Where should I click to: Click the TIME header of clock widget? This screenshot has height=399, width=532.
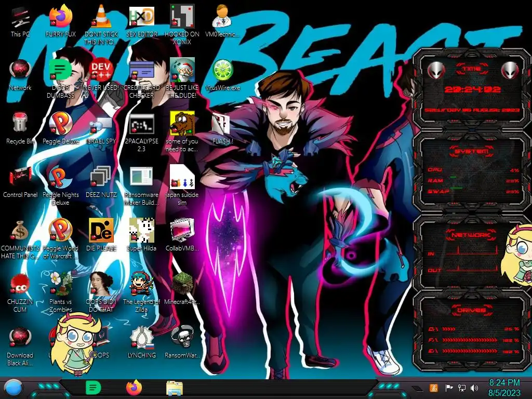472,69
